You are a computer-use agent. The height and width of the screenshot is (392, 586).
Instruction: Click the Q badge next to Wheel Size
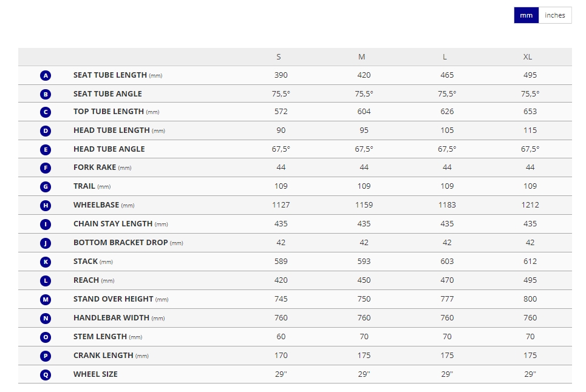coord(46,374)
